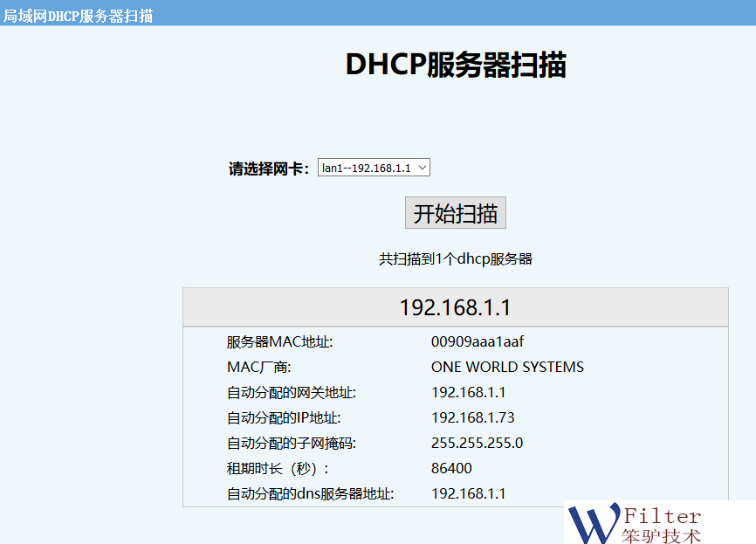Image resolution: width=756 pixels, height=544 pixels.
Task: Click the lease duration value 86400
Action: click(x=451, y=468)
